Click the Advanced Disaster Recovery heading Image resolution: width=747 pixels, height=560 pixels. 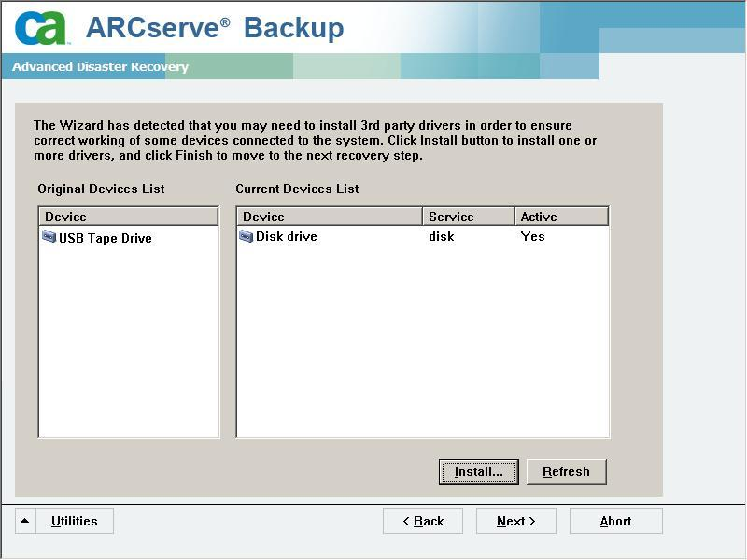(100, 66)
